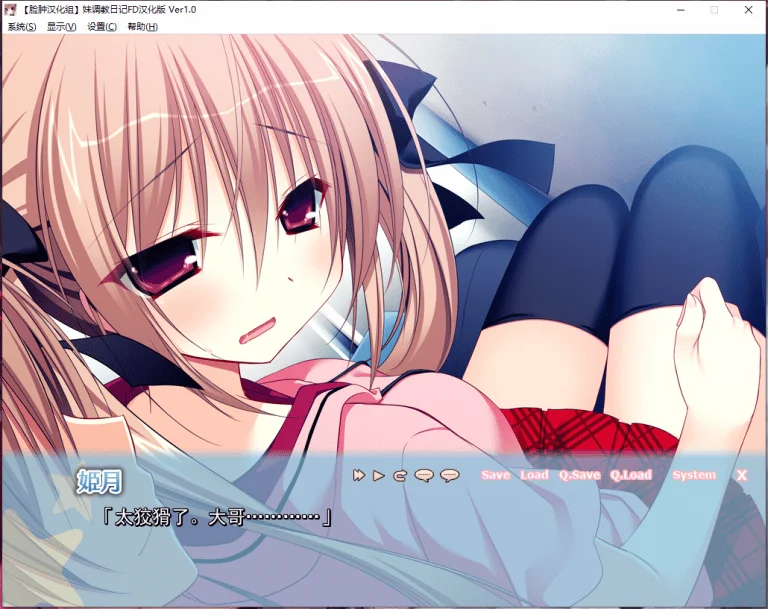Image resolution: width=768 pixels, height=609 pixels.
Task: Hide the message window with X
Action: point(741,475)
